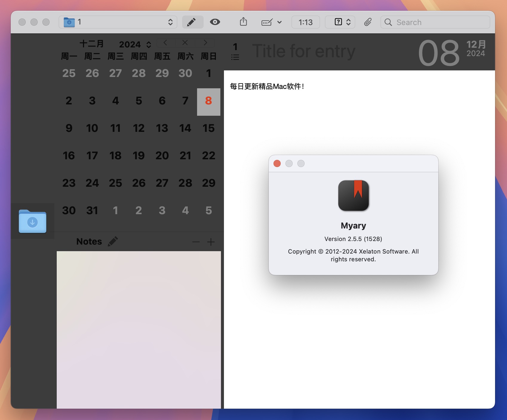Screen dimensions: 507x420
Task: Close the Myary About window
Action: (277, 163)
